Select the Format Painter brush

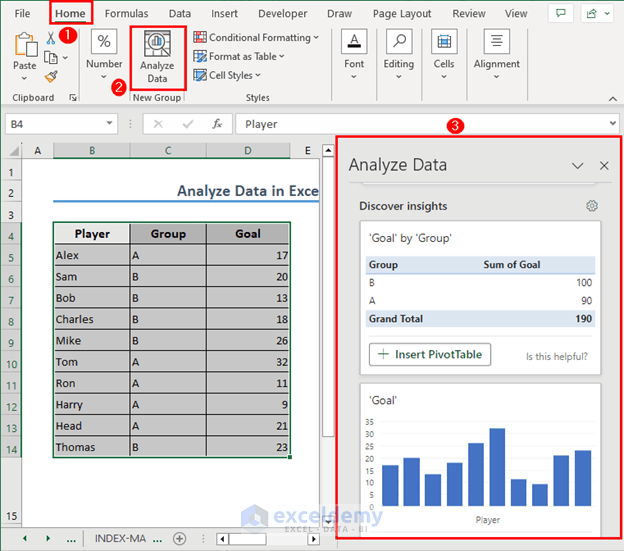tap(51, 76)
